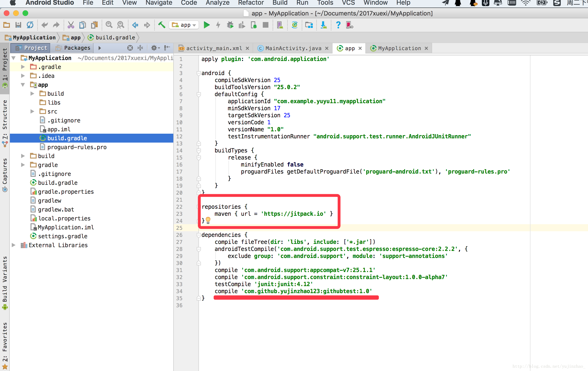This screenshot has height=371, width=588.
Task: Click the Debug app bug icon
Action: click(x=230, y=25)
